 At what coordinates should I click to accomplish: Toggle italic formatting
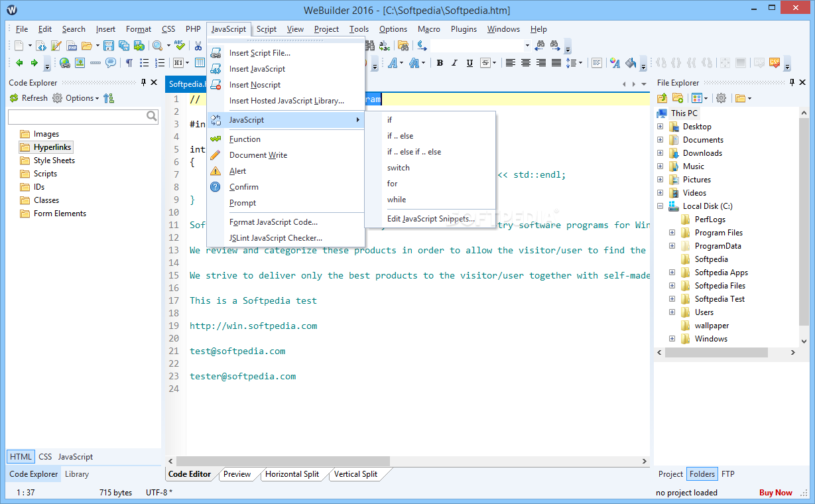[x=454, y=63]
